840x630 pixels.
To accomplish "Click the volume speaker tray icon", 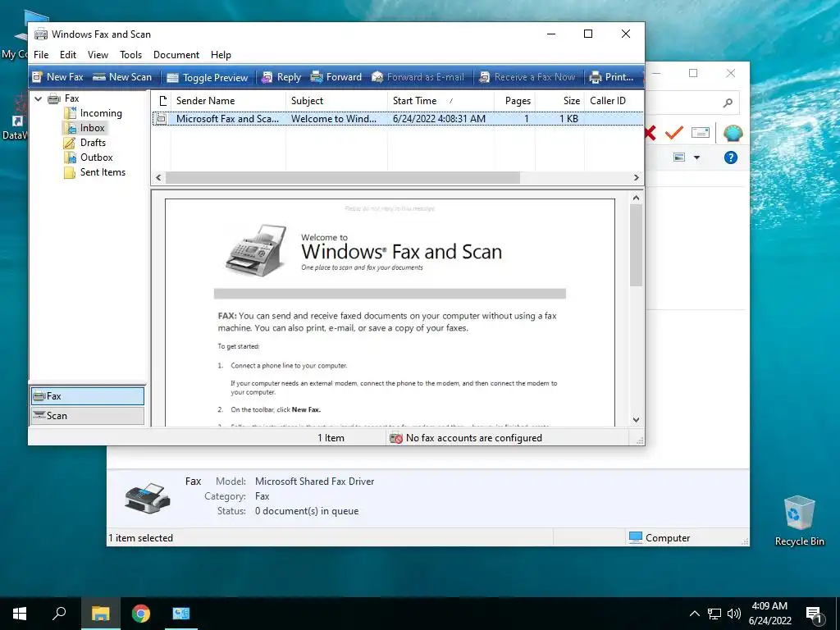I will click(x=734, y=614).
